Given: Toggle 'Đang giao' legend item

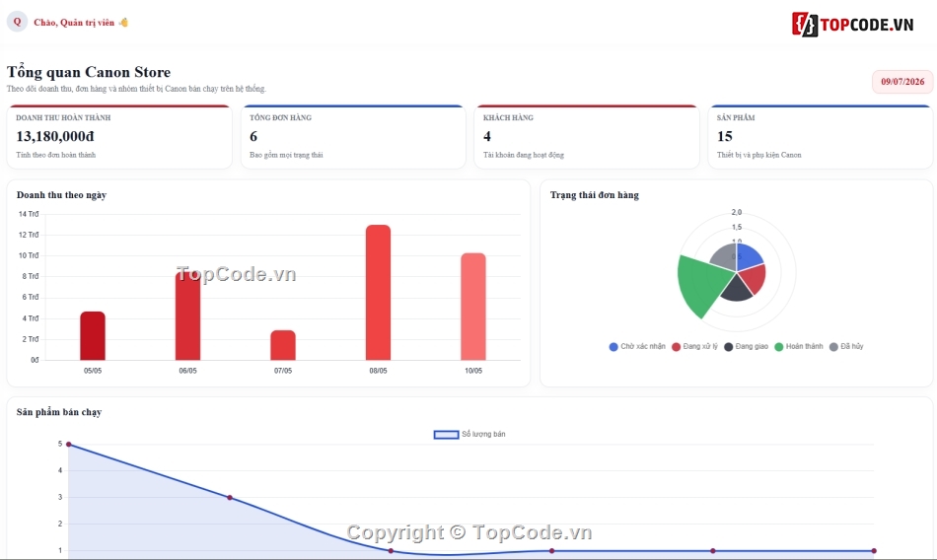Looking at the screenshot, I should coord(747,347).
